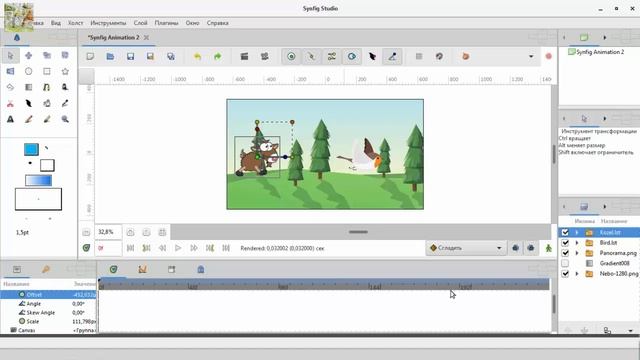Select the Fill bucket tool
The width and height of the screenshot is (640, 360).
coord(47,104)
